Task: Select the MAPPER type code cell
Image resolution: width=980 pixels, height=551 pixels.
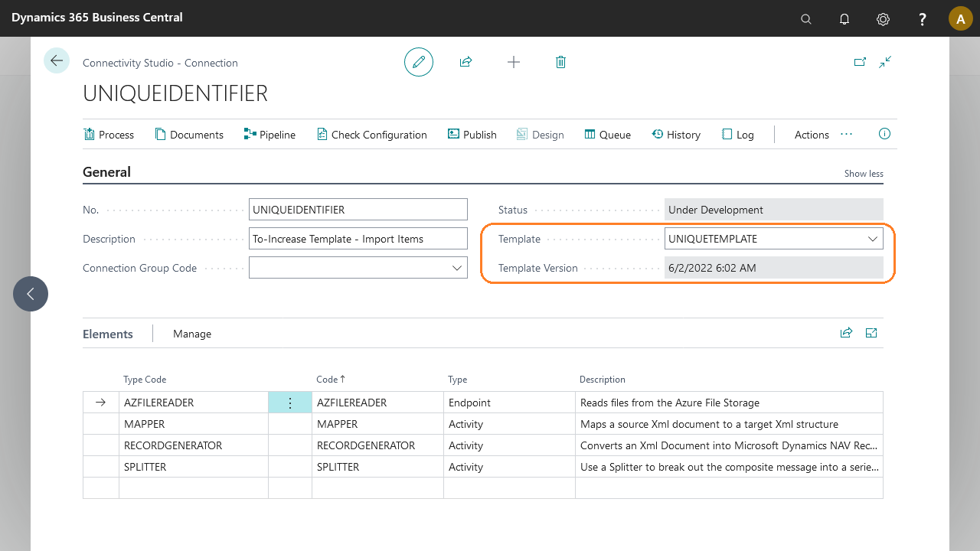Action: coord(194,424)
